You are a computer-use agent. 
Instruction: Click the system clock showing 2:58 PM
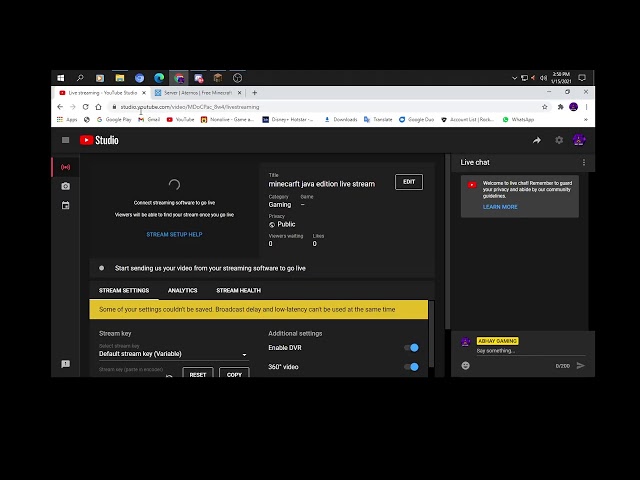tap(561, 78)
